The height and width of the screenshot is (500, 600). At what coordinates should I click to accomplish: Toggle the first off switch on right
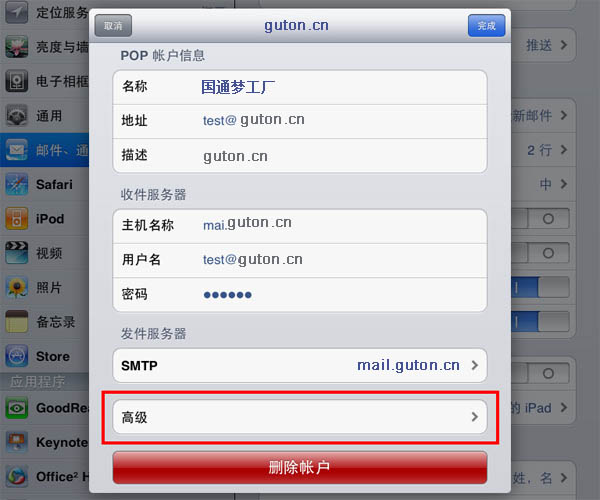[540, 219]
